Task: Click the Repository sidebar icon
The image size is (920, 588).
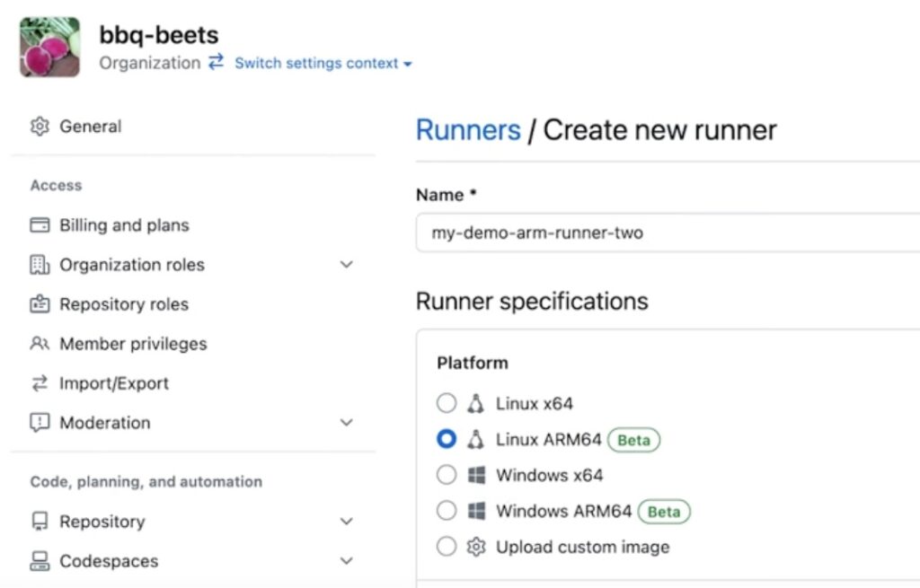Action: [40, 522]
